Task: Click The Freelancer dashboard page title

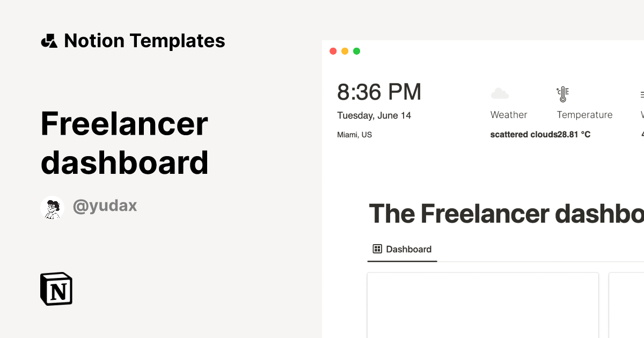Action: tap(506, 214)
